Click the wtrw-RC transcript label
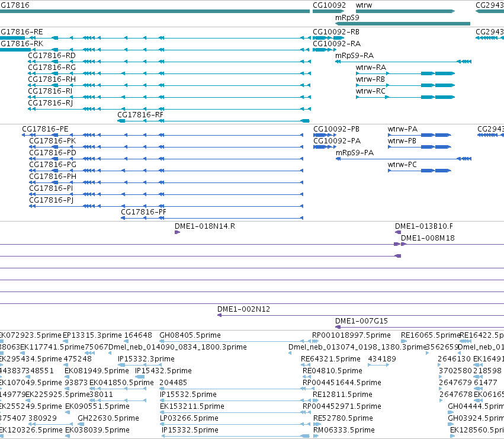Screen dimensions: 504x439 371,91
